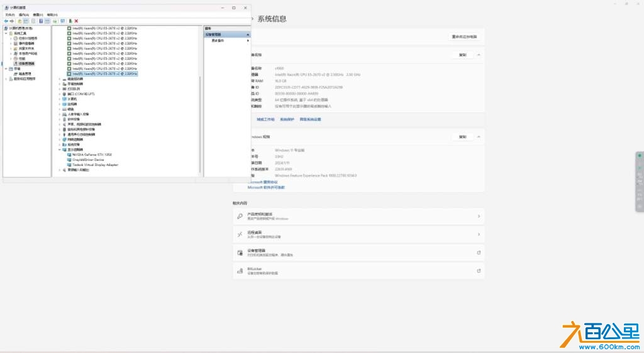Expand the 通用串行总线控制器 category
Image resolution: width=644 pixels, height=353 pixels.
pyautogui.click(x=60, y=134)
